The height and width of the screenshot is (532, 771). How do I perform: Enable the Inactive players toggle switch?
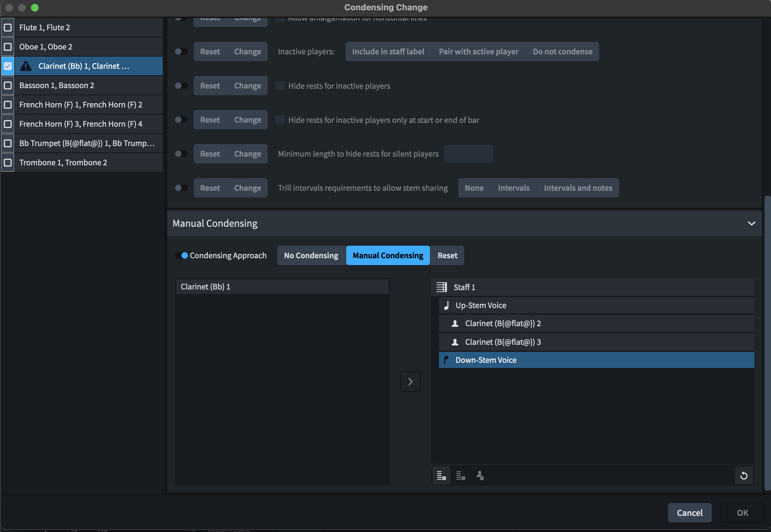coord(182,51)
